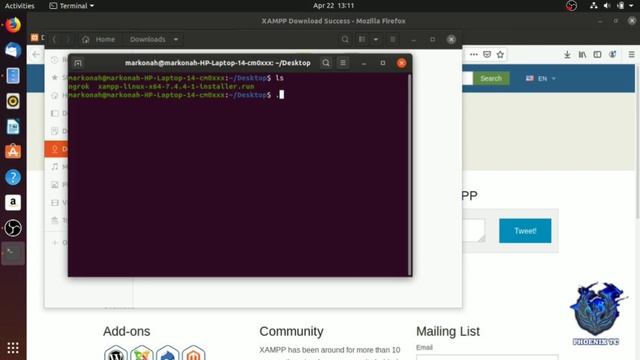Open LibreOffice Writer from the dock
640x360 pixels.
pos(13,127)
